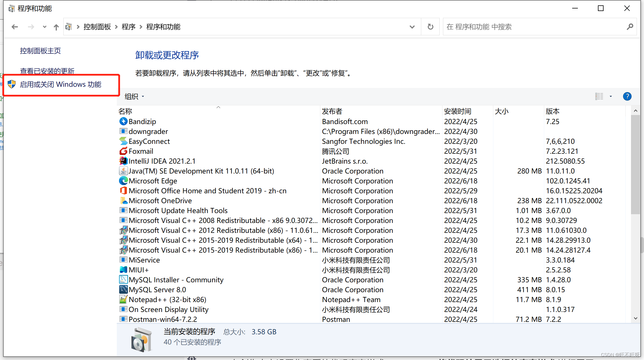
Task: Click the Microsoft OneDrive icon
Action: click(x=123, y=201)
